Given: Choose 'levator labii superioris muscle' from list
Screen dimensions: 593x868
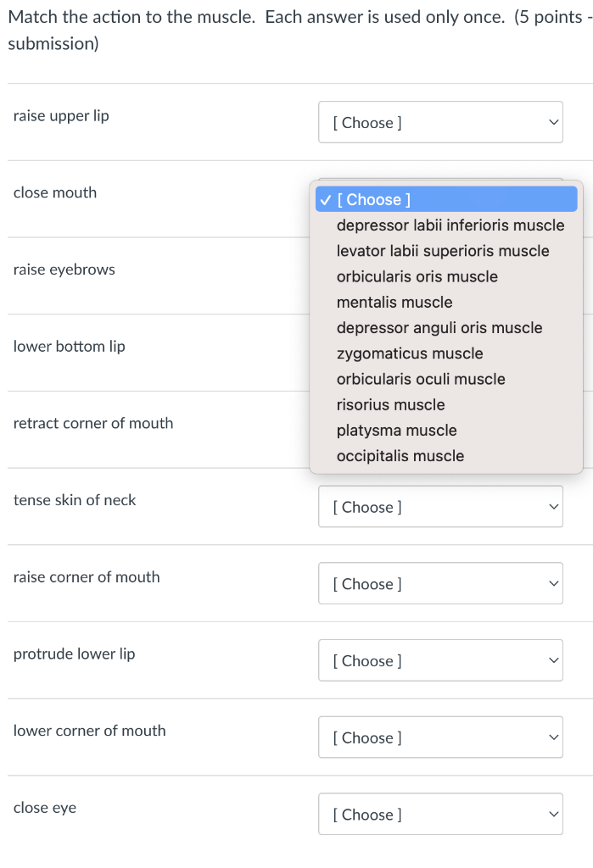Looking at the screenshot, I should click(x=442, y=251).
